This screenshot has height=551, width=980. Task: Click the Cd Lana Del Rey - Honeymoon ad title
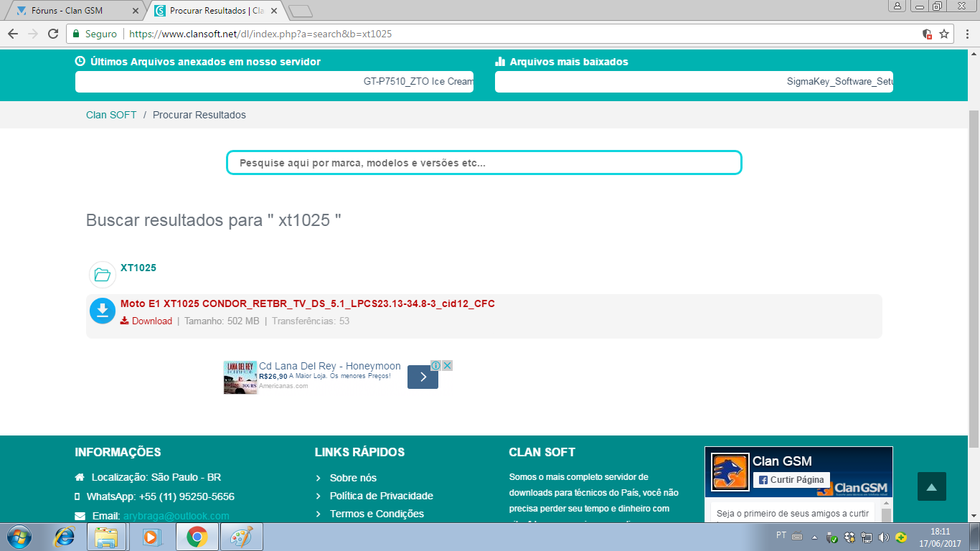point(330,366)
